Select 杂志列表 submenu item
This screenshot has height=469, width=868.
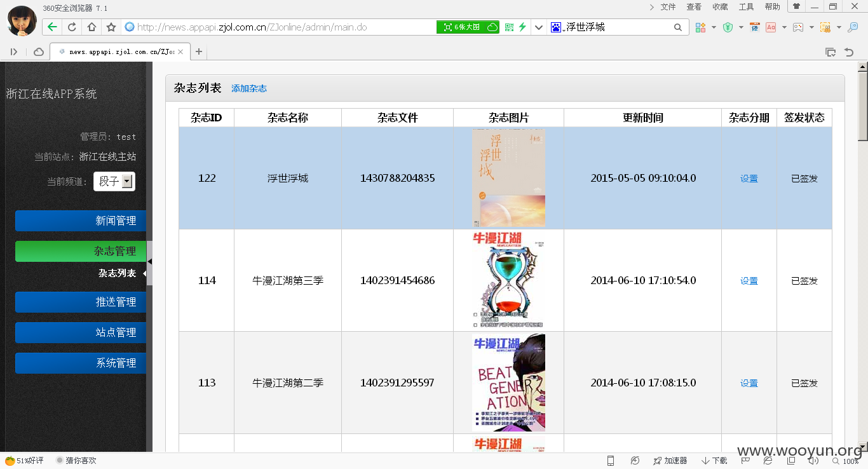click(117, 273)
